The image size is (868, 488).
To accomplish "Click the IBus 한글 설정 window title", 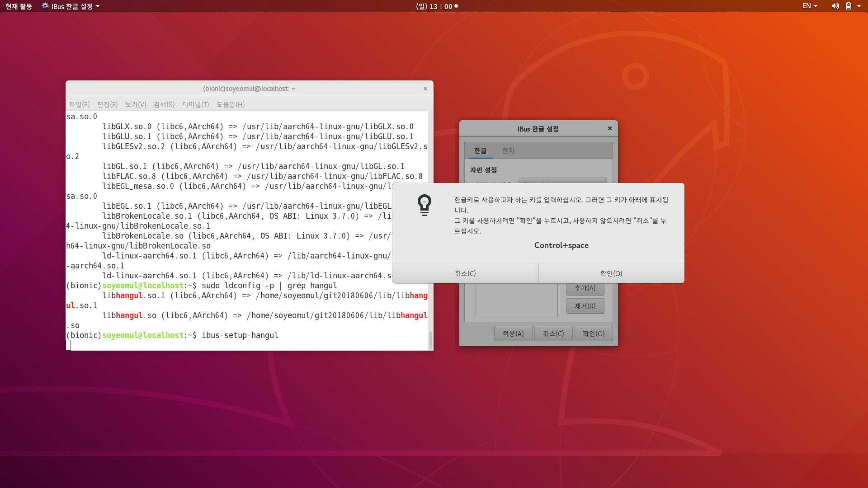I will coord(538,129).
